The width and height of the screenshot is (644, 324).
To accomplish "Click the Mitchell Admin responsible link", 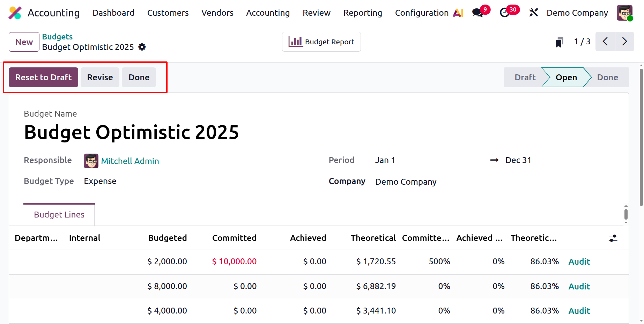I will [130, 161].
